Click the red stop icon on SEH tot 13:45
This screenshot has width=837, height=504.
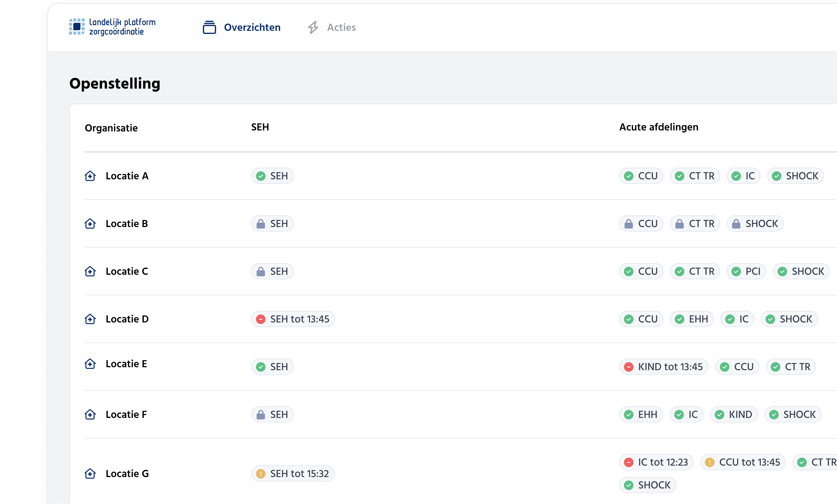(x=261, y=319)
